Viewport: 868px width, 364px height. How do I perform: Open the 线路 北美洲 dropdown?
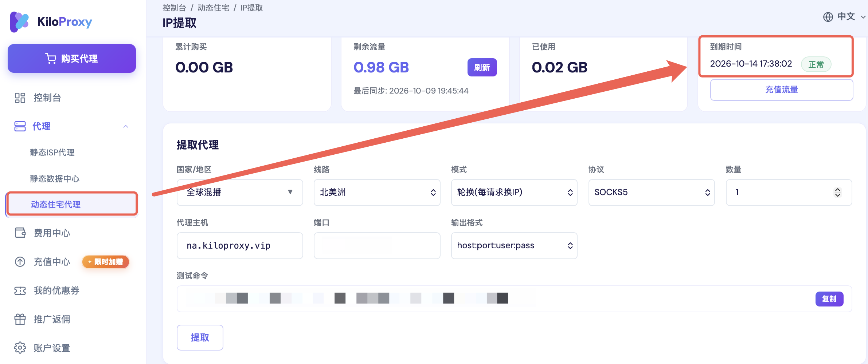point(377,192)
